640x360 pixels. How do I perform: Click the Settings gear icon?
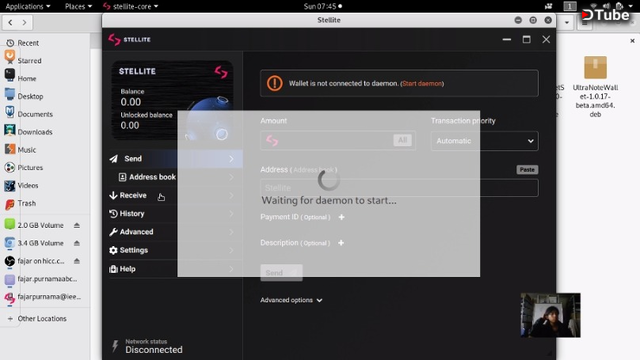(113, 250)
